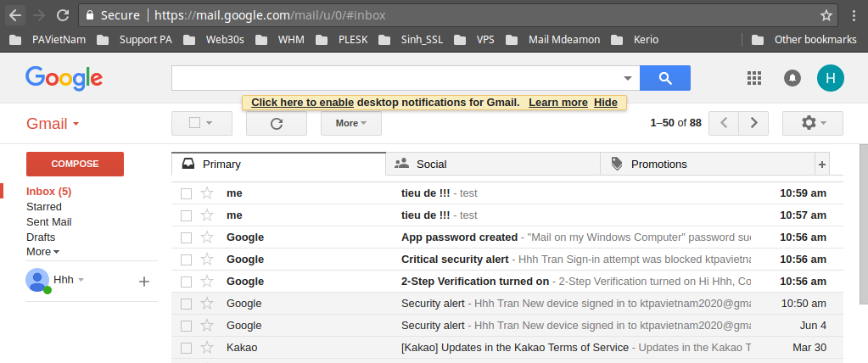Click the blue search magnifier button
Viewport: 868px width, 363px height.
click(665, 78)
